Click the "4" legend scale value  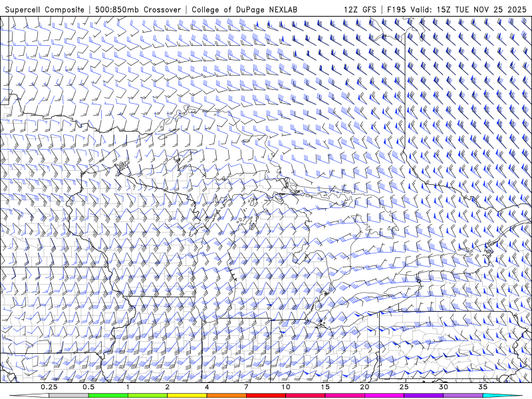tap(207, 387)
